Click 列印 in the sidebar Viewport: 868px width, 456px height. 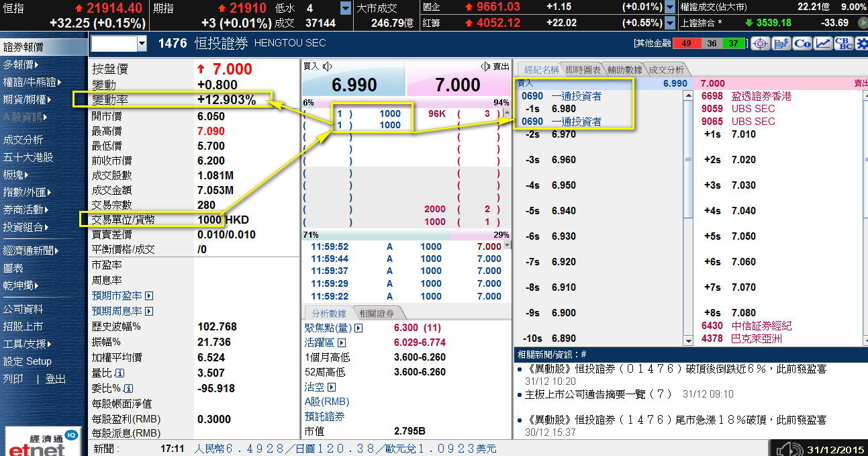click(13, 379)
